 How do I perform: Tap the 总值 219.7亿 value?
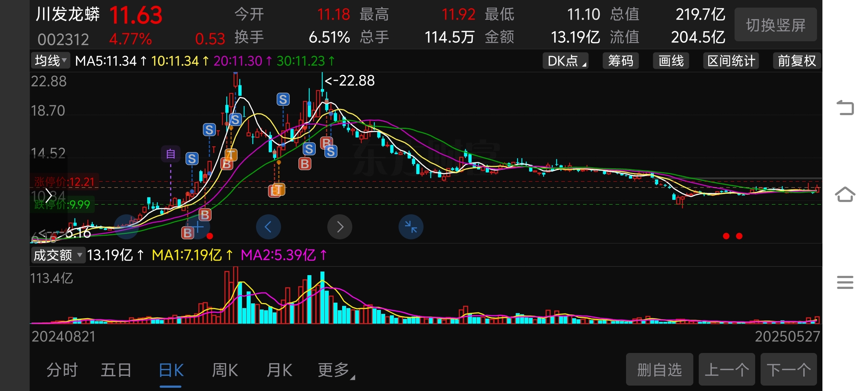coord(701,14)
